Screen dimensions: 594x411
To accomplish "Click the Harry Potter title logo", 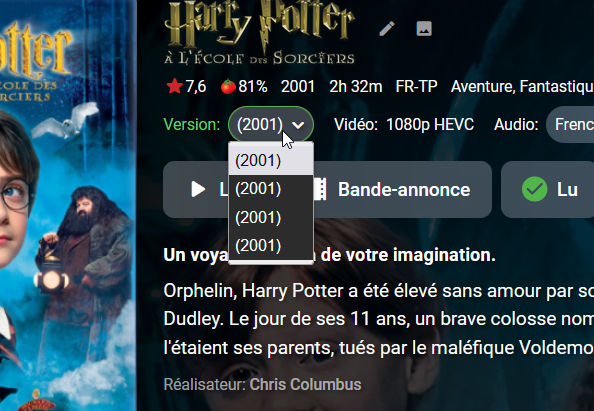I will coord(260,33).
